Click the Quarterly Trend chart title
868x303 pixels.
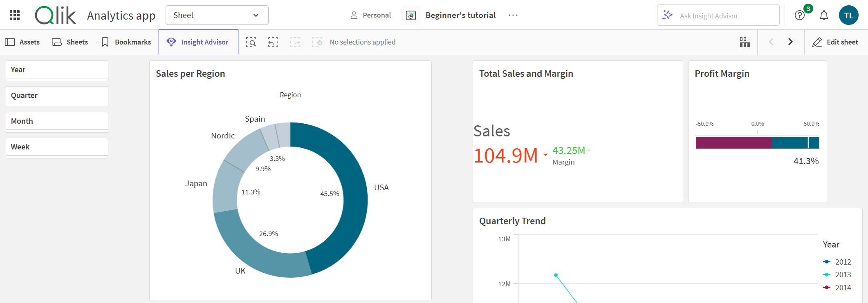pos(512,221)
